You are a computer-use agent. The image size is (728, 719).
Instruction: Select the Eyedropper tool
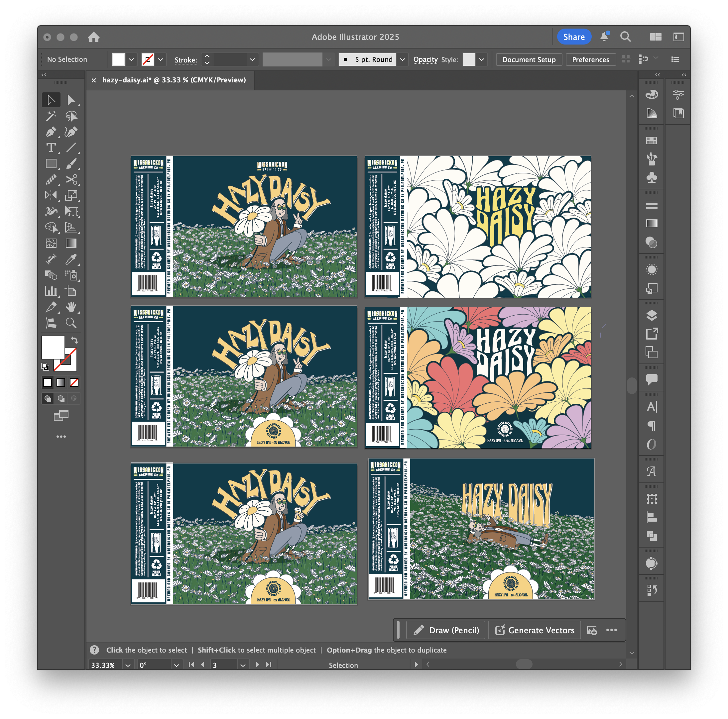(x=71, y=259)
